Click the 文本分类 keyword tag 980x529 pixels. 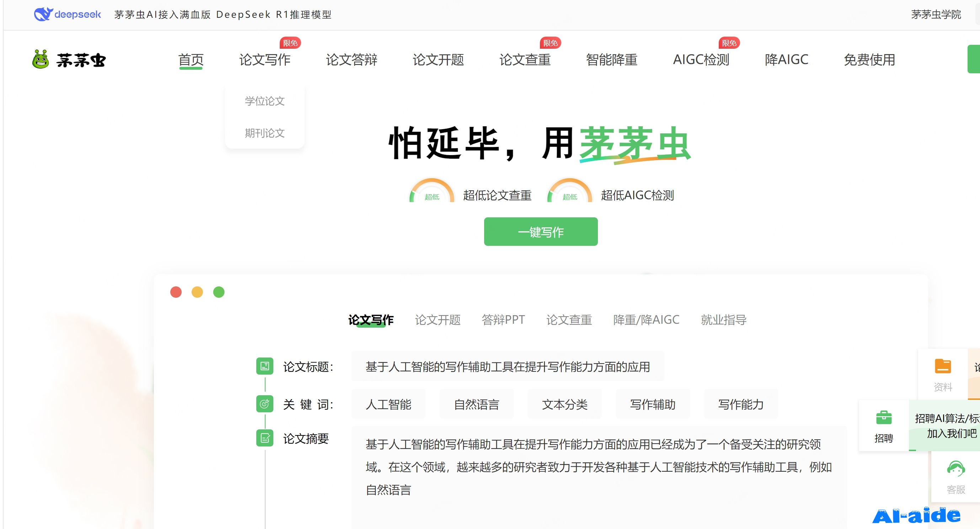564,404
